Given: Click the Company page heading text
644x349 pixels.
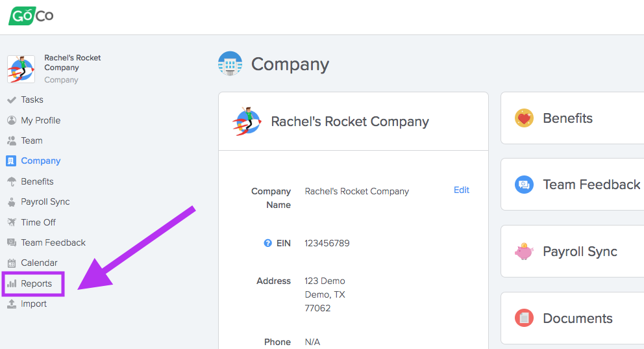Looking at the screenshot, I should [x=290, y=64].
